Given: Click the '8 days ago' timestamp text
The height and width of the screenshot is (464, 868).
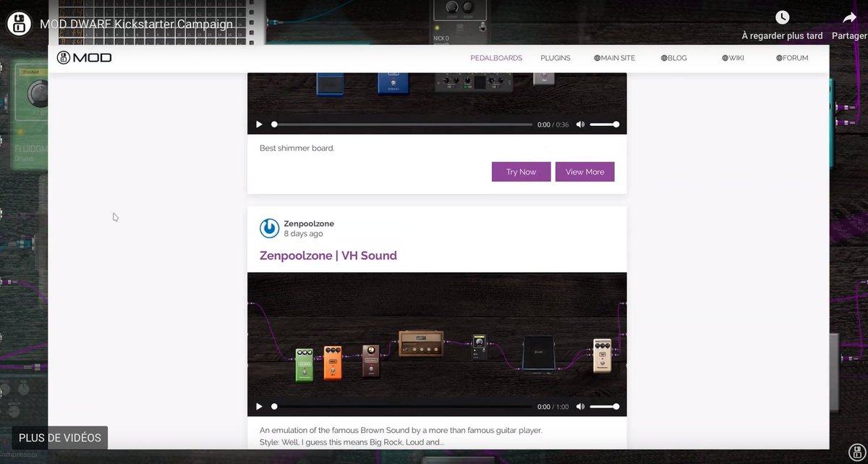Looking at the screenshot, I should click(x=303, y=234).
